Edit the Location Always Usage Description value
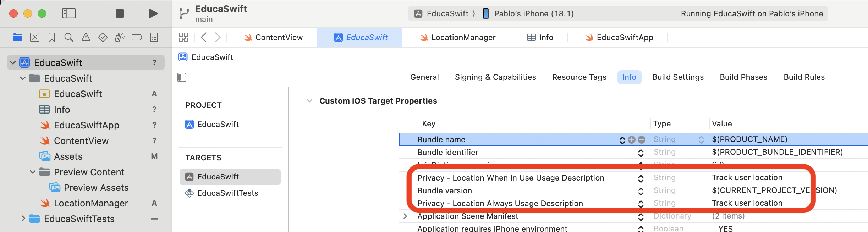 747,203
